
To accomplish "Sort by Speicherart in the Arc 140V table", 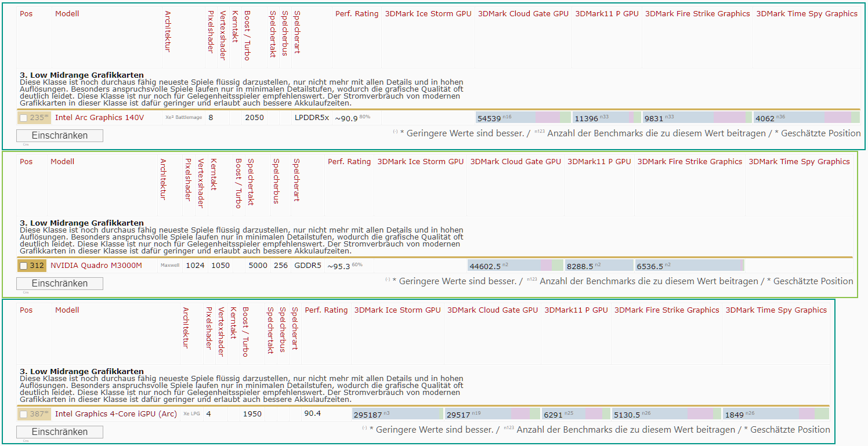I will (296, 32).
